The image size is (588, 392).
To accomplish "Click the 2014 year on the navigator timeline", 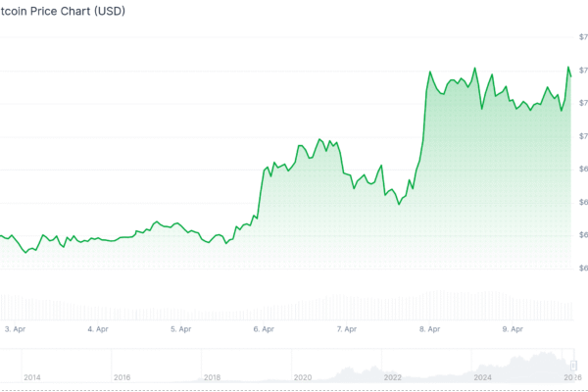I will tap(32, 376).
